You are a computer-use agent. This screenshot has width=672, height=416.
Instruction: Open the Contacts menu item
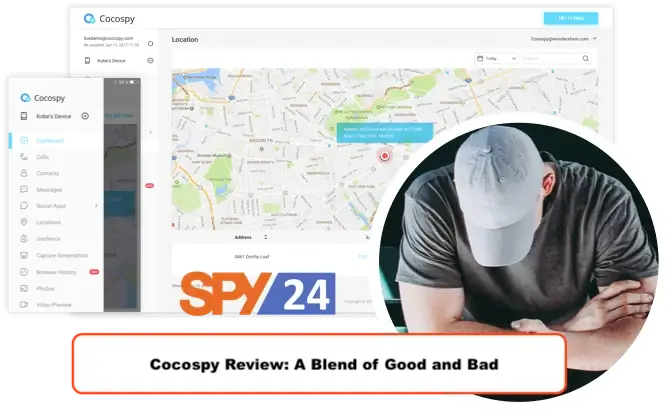(x=48, y=173)
